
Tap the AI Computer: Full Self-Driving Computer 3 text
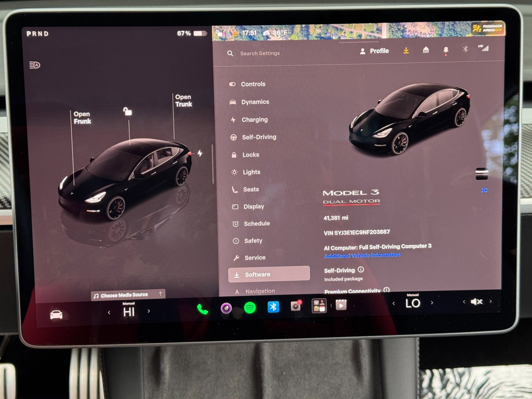click(x=378, y=247)
